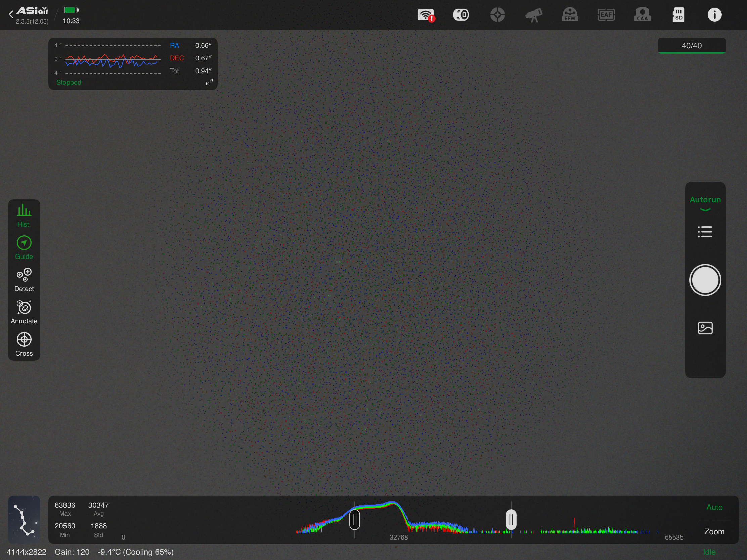
Task: Toggle the Hist. histogram display
Action: (x=24, y=215)
